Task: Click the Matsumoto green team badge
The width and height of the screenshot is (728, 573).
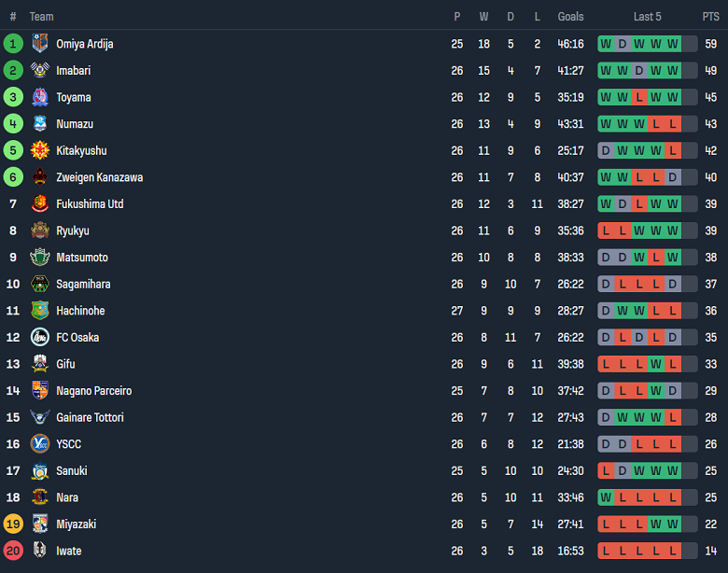Action: click(39, 258)
